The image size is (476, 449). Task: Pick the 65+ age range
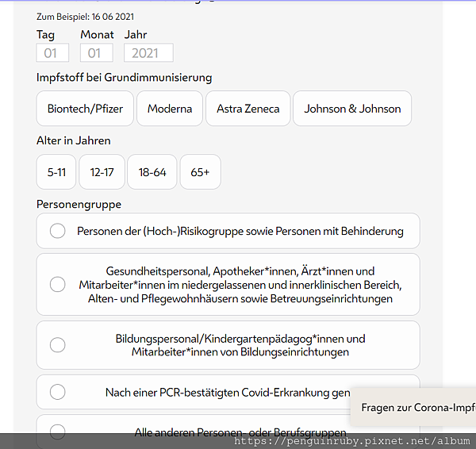click(201, 172)
